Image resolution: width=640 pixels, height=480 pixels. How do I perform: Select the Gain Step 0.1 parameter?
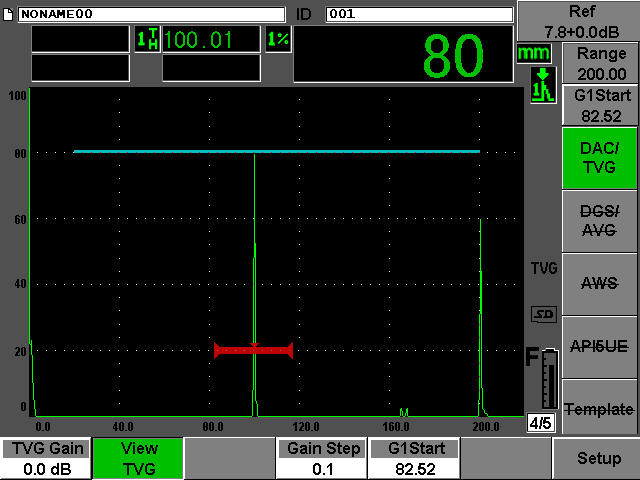pyautogui.click(x=322, y=459)
